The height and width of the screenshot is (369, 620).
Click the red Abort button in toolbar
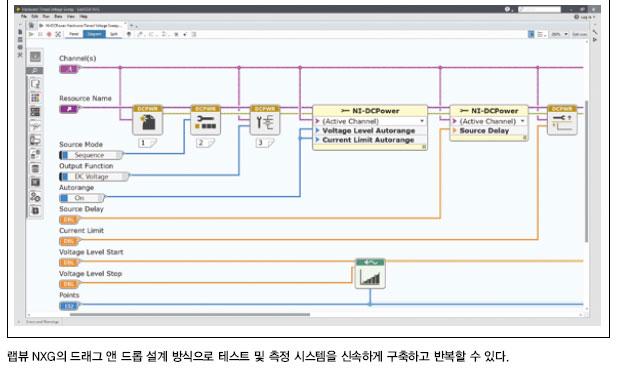click(49, 34)
